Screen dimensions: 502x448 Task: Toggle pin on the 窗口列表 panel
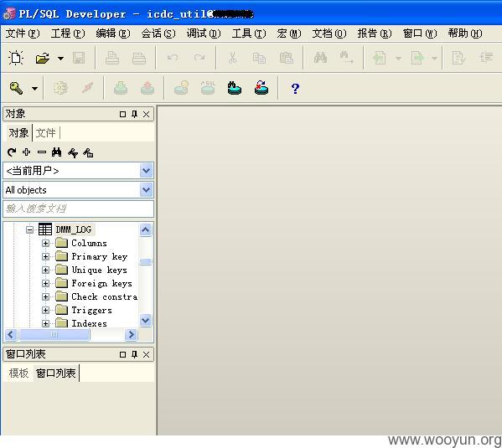[x=134, y=354]
